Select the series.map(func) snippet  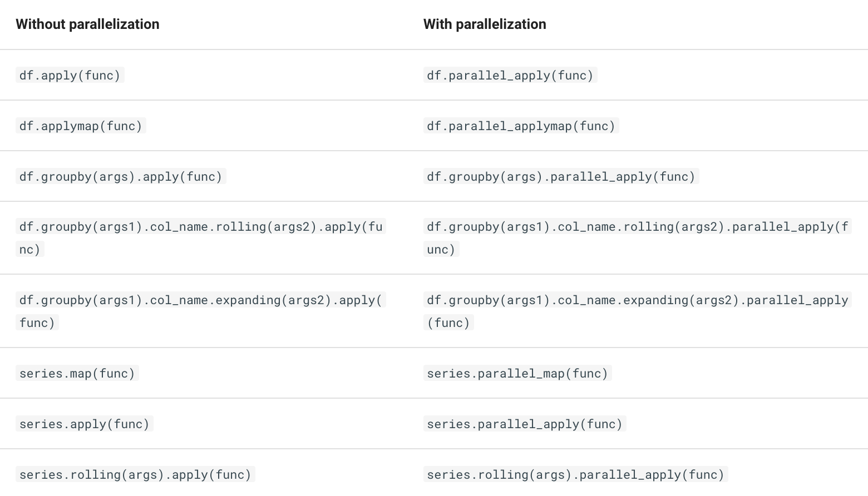click(x=77, y=373)
